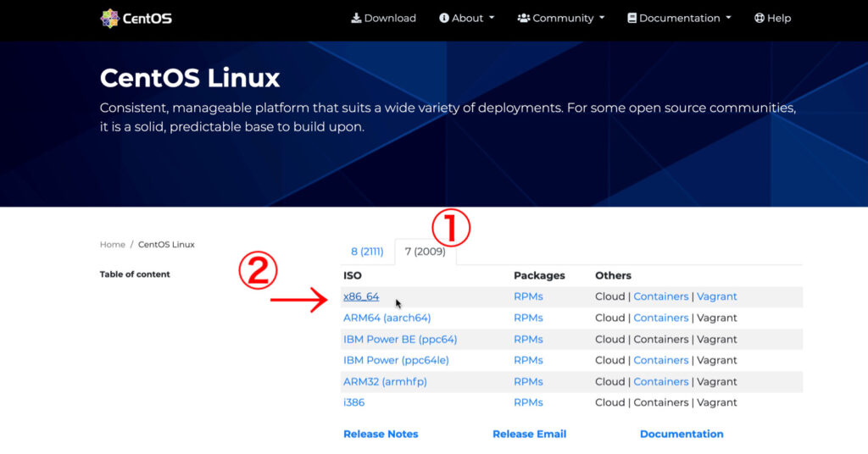Open Containers link in ARM64 row
Image resolution: width=868 pixels, height=454 pixels.
(661, 318)
